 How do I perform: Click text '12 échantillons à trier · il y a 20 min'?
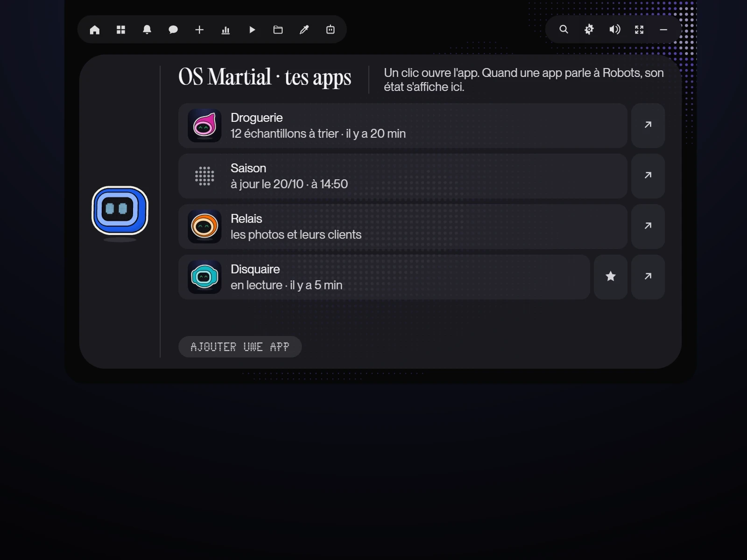tap(318, 134)
